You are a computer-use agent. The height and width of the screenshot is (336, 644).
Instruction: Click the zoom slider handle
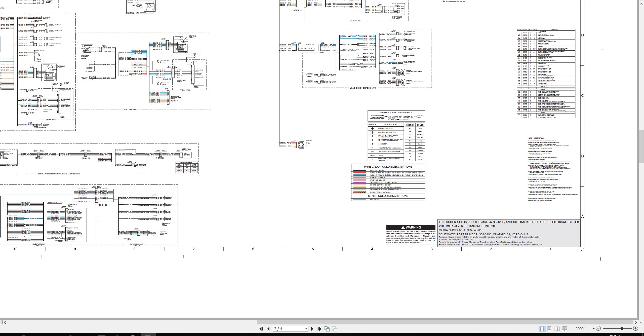pyautogui.click(x=622, y=328)
